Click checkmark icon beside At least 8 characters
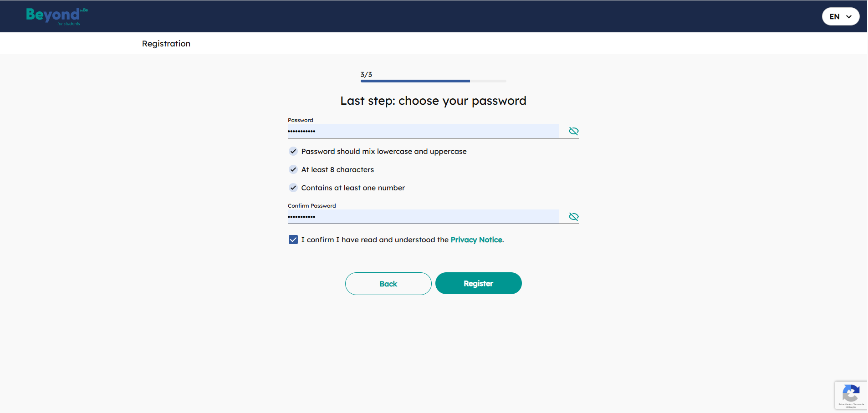The image size is (868, 413). point(293,169)
